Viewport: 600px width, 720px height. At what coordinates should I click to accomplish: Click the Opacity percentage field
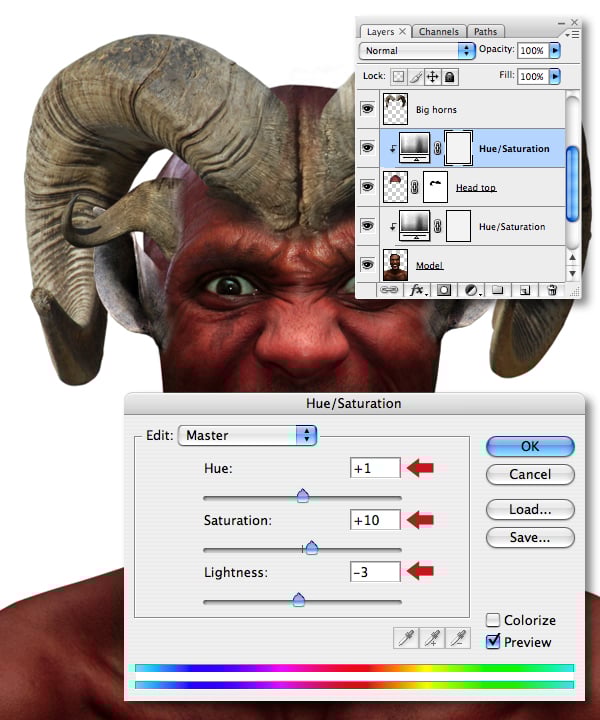click(x=533, y=51)
